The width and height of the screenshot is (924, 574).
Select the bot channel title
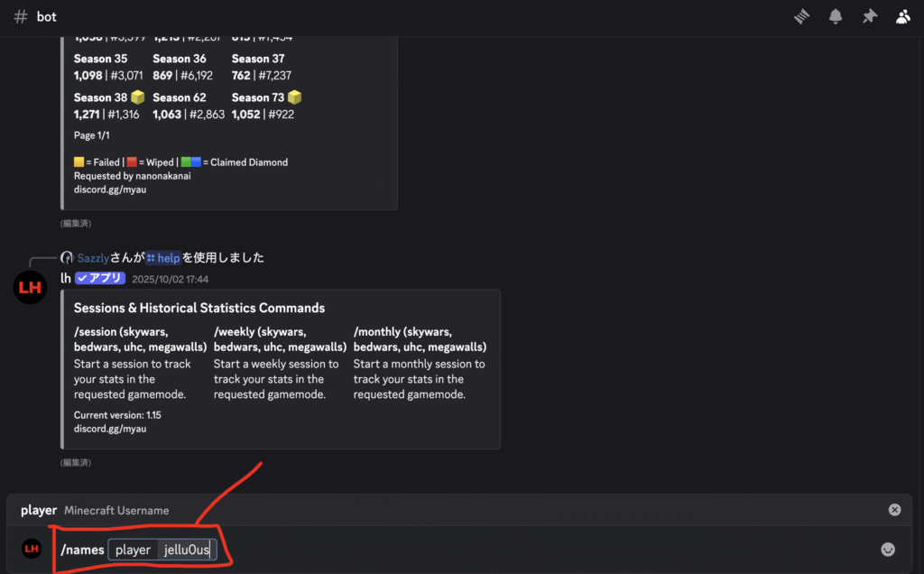(47, 17)
